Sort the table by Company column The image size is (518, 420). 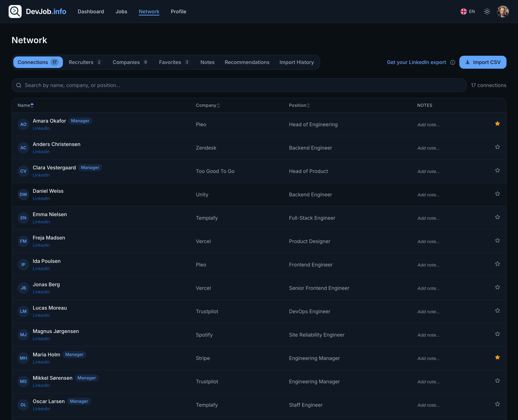(208, 105)
